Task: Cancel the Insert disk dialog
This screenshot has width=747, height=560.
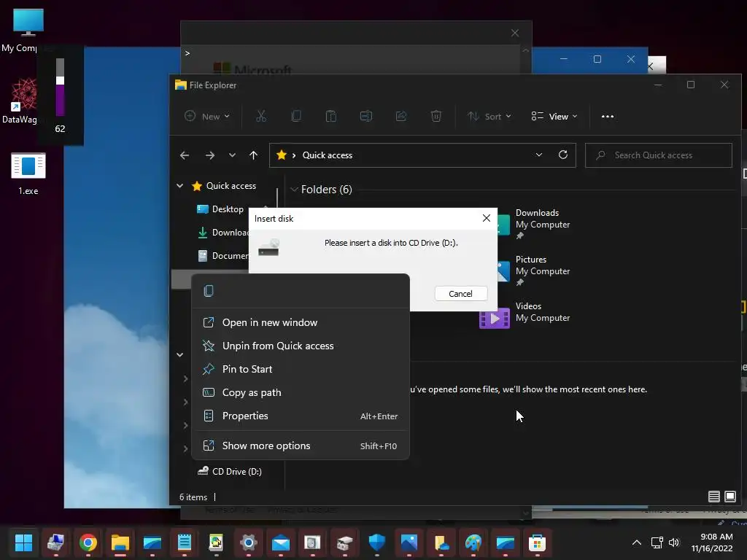Action: pyautogui.click(x=461, y=294)
